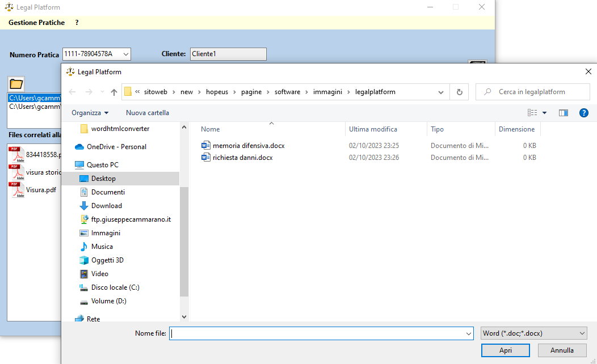
Task: Expand the Organizza menu
Action: (x=90, y=113)
